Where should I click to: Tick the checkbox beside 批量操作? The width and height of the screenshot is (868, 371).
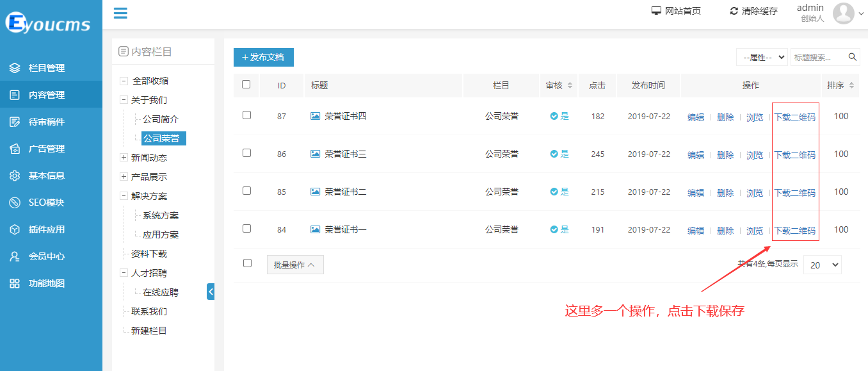[x=248, y=263]
